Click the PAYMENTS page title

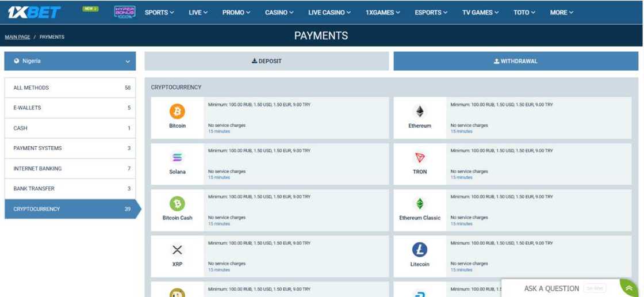point(321,36)
